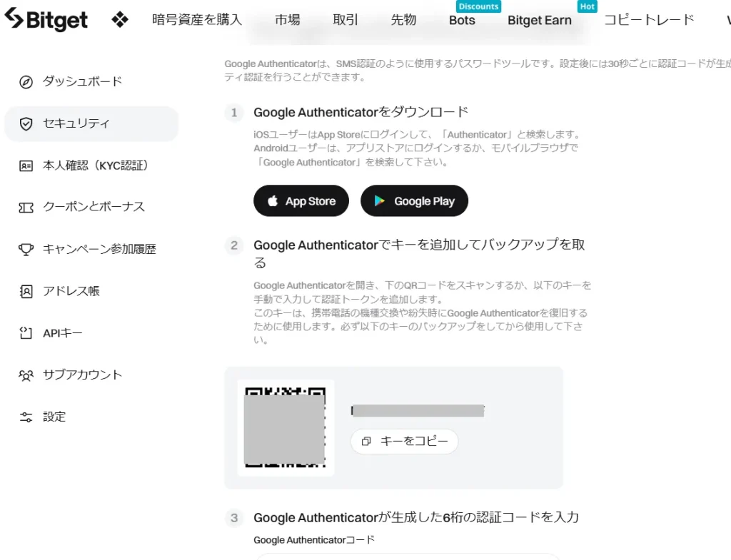731x560 pixels.
Task: Open the Bots menu with Discounts badge
Action: point(461,21)
